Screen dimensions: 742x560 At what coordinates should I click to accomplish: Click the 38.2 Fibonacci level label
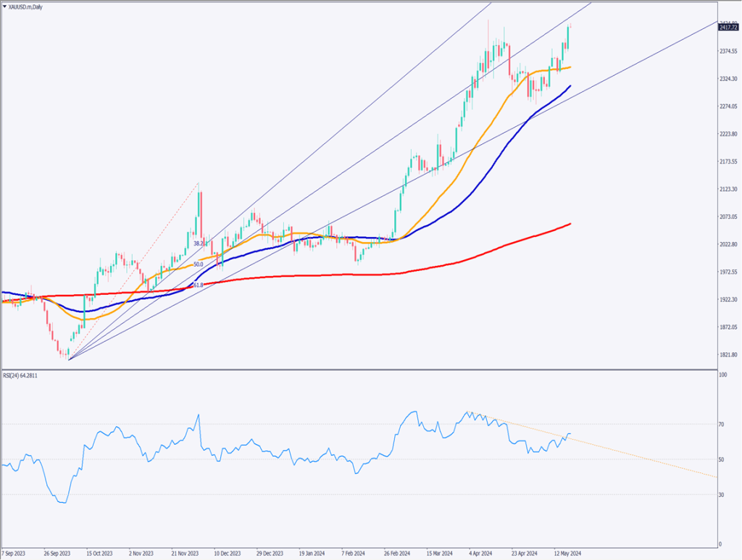tap(198, 244)
